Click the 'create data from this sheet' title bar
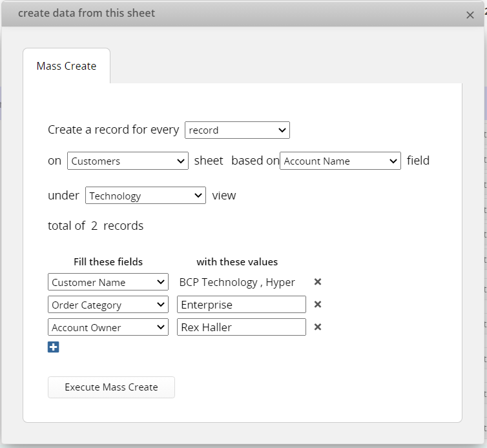 [243, 14]
